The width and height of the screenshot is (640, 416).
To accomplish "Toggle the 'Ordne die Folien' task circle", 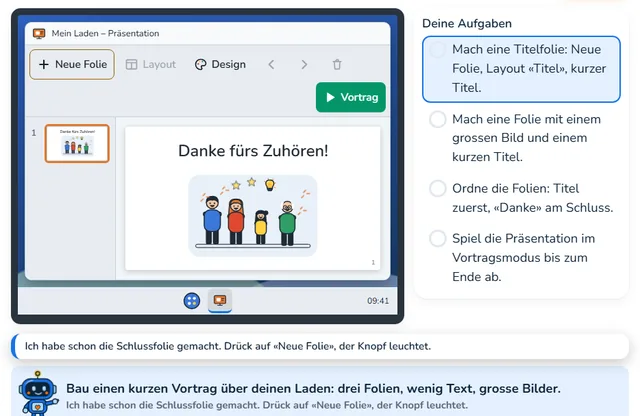I will (x=438, y=189).
